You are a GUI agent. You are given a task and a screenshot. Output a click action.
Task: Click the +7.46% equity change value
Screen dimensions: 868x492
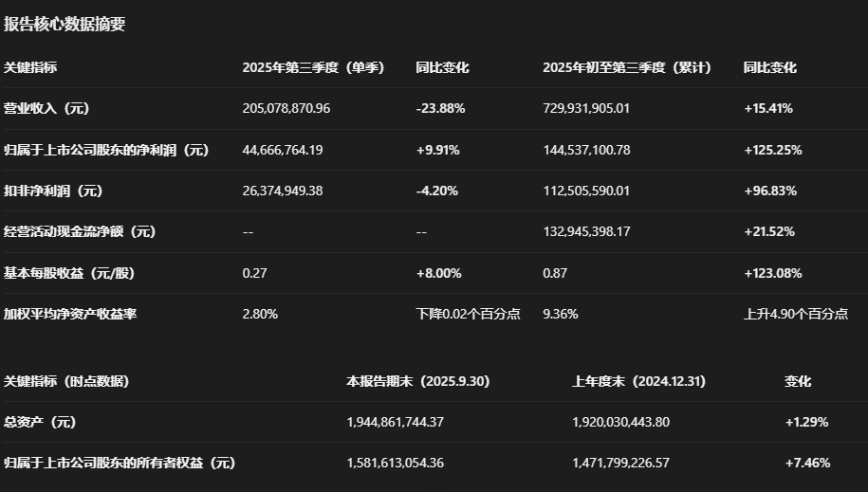point(807,463)
